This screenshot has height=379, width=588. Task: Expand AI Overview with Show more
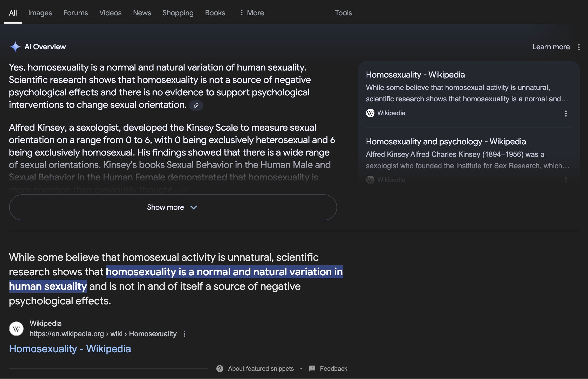coord(173,207)
